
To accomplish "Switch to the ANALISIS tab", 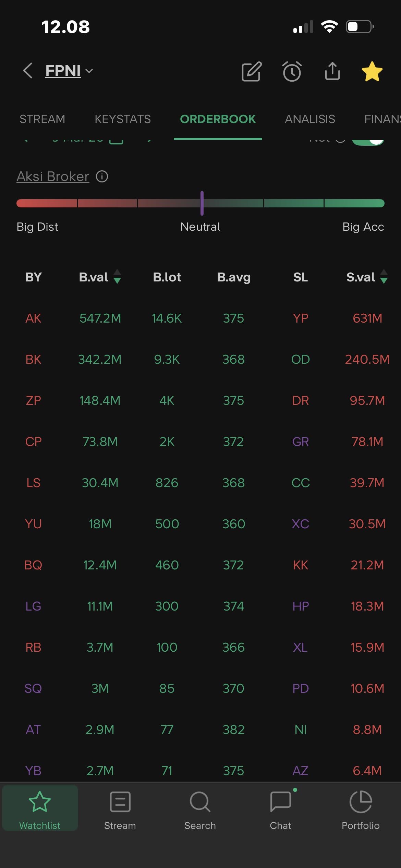I will click(310, 119).
